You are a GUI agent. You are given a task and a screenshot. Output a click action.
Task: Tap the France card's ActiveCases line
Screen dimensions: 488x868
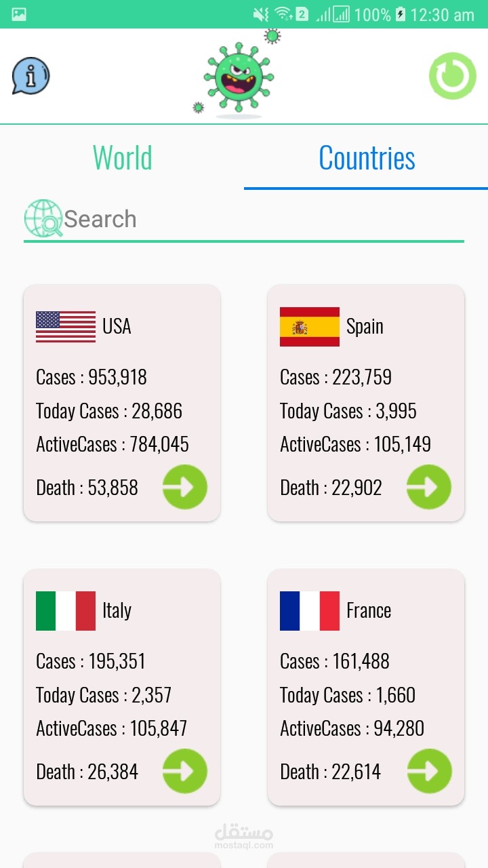[x=352, y=728]
